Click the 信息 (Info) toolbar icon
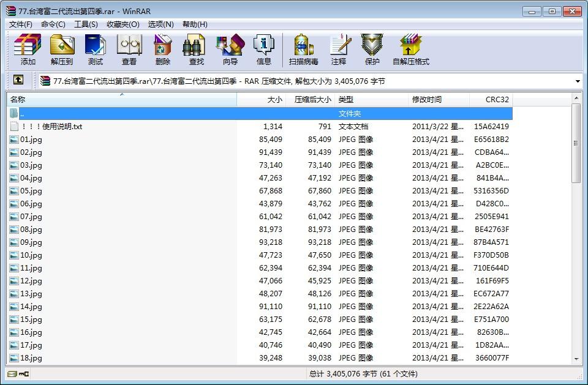588x385 pixels. 264,49
